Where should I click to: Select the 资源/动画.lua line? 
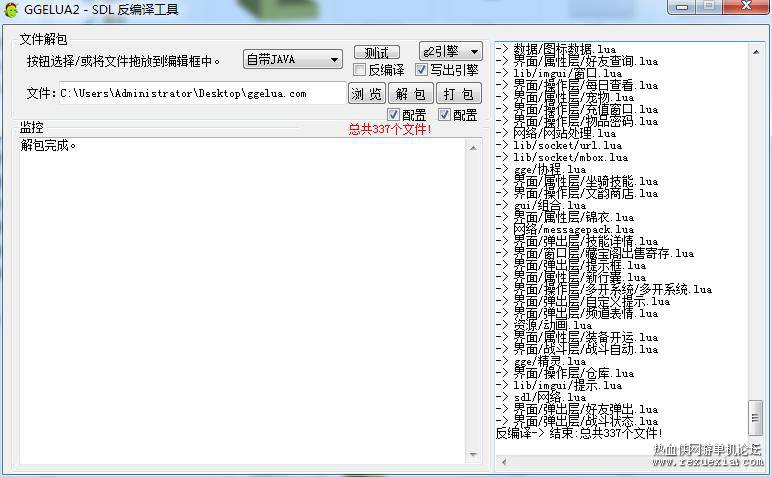point(544,325)
